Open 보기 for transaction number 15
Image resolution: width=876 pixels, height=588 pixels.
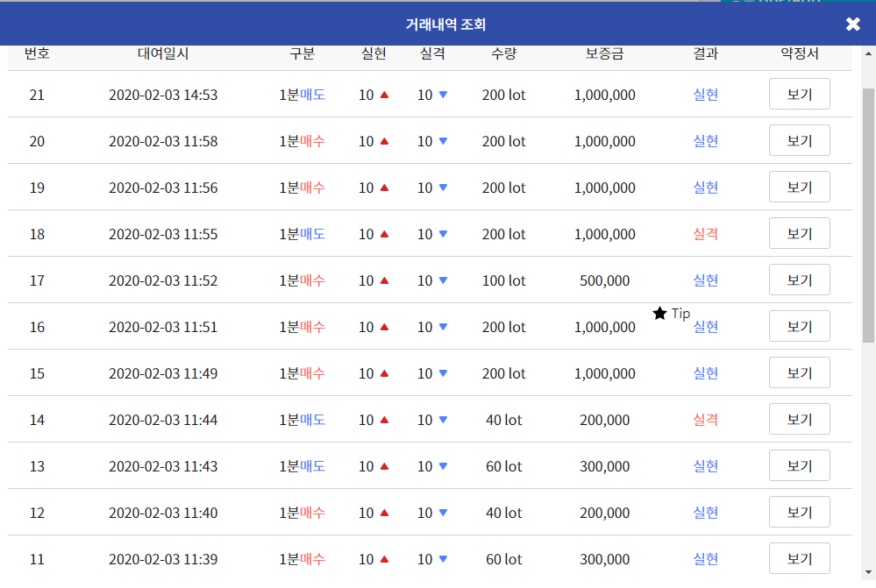tap(800, 372)
